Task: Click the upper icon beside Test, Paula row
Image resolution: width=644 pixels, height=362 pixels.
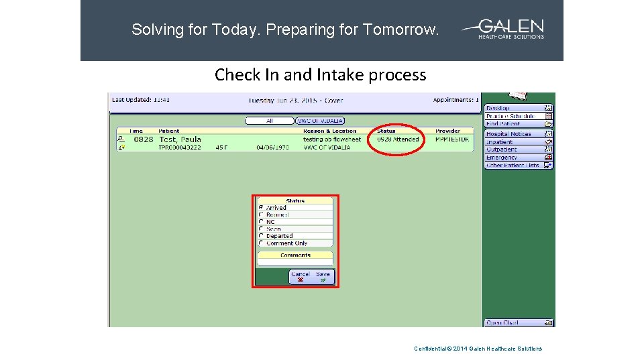Action: 121,139
